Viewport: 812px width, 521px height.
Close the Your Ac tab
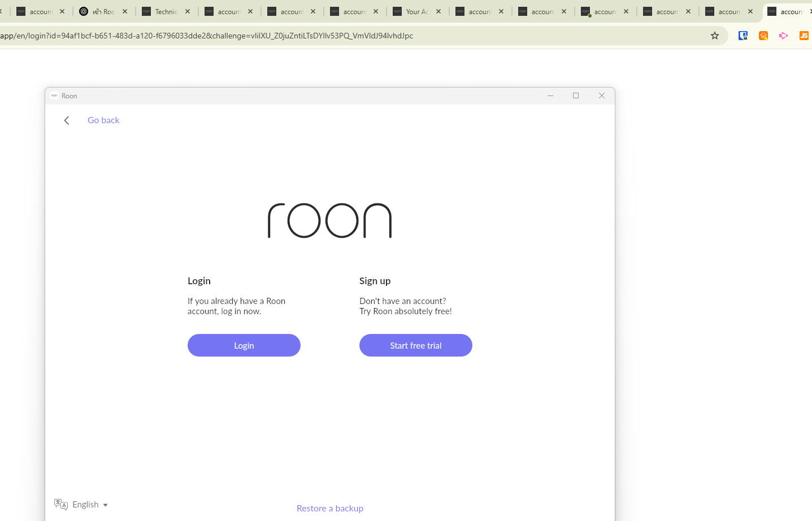(438, 11)
